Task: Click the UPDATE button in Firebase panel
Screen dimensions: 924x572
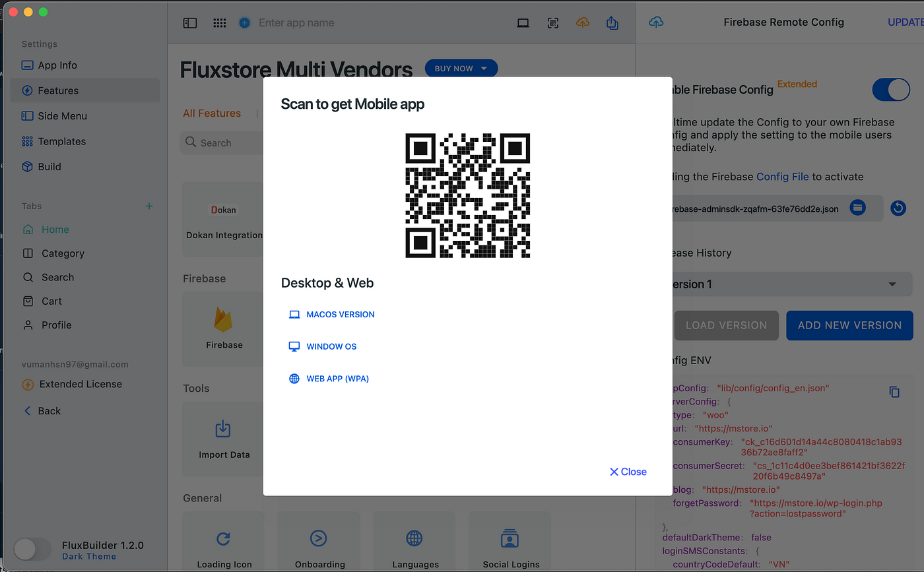Action: click(906, 22)
